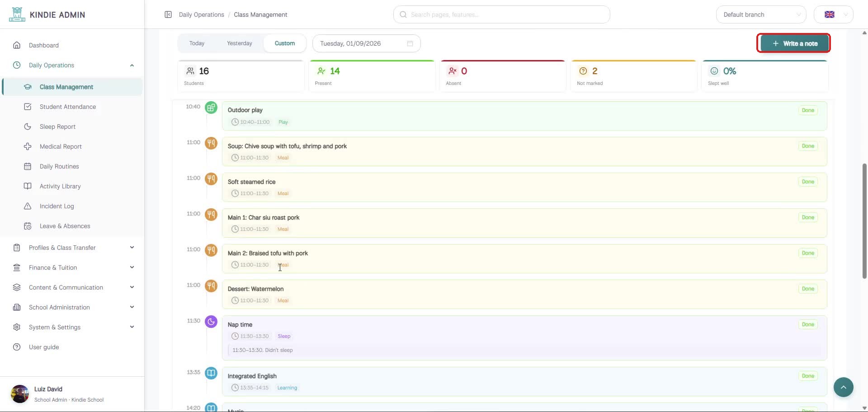Viewport: 868px width, 412px height.
Task: Switch to the Yesterday tab
Action: (x=240, y=43)
